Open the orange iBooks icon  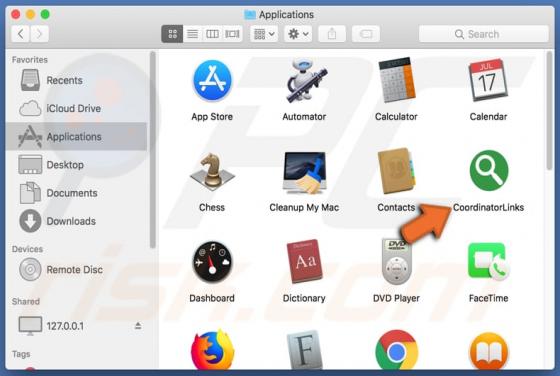pyautogui.click(x=489, y=351)
